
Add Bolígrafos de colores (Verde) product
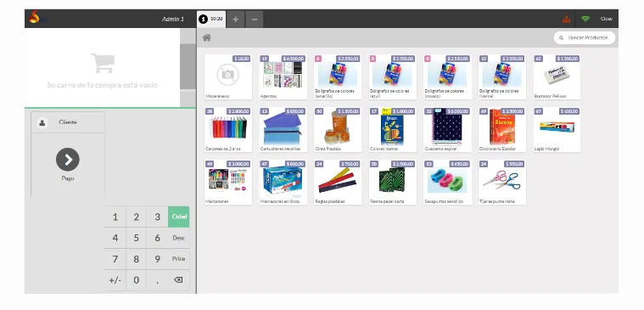click(502, 77)
